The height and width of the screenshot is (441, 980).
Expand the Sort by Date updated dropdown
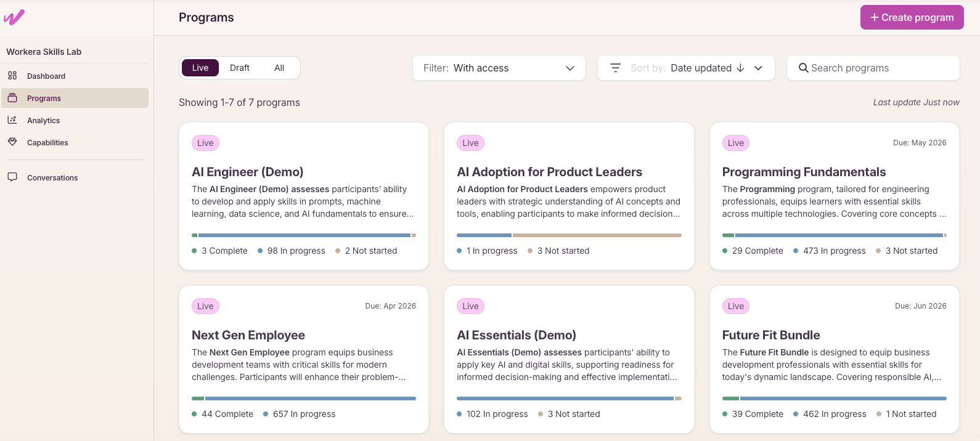(686, 68)
